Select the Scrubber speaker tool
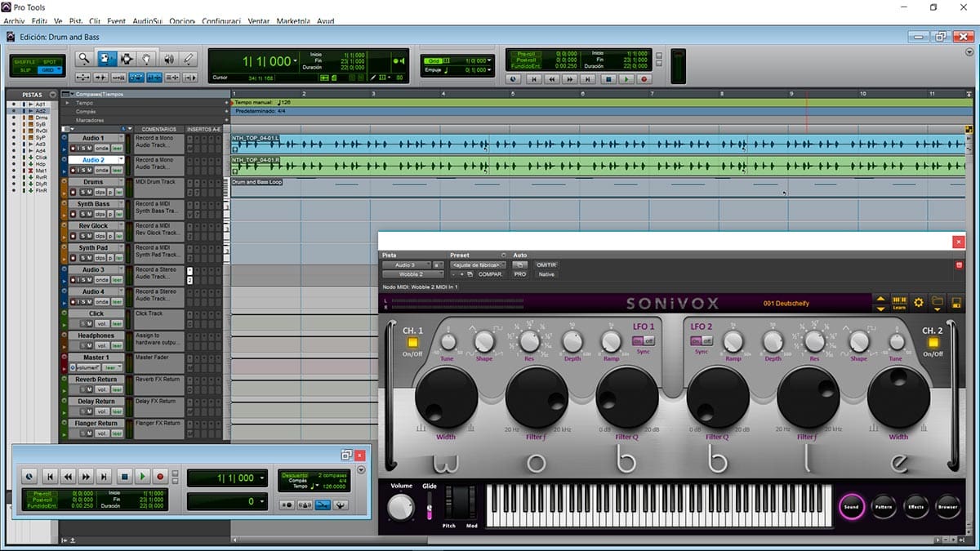Viewport: 980px width, 551px height. [x=168, y=59]
